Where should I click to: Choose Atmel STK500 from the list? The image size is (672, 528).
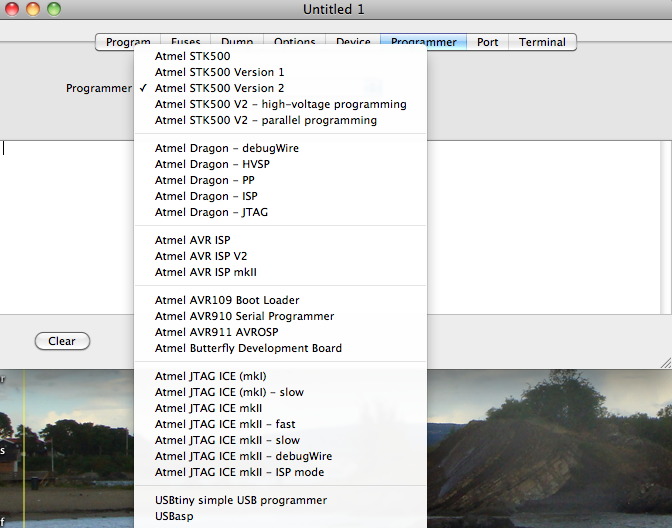[281, 56]
